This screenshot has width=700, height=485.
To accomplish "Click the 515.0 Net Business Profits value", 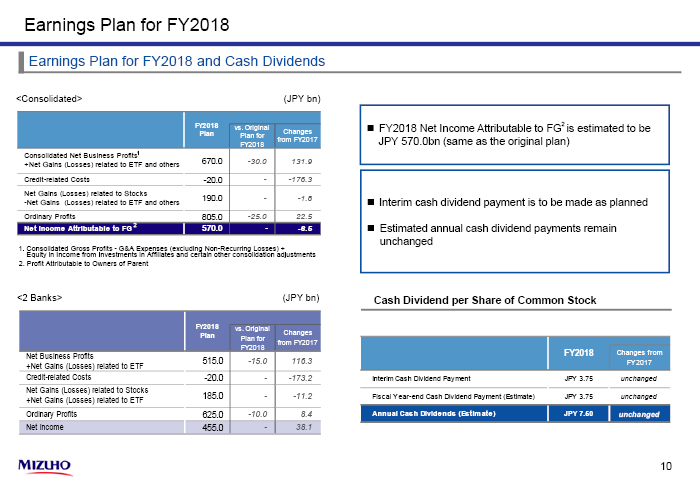I will [x=210, y=360].
